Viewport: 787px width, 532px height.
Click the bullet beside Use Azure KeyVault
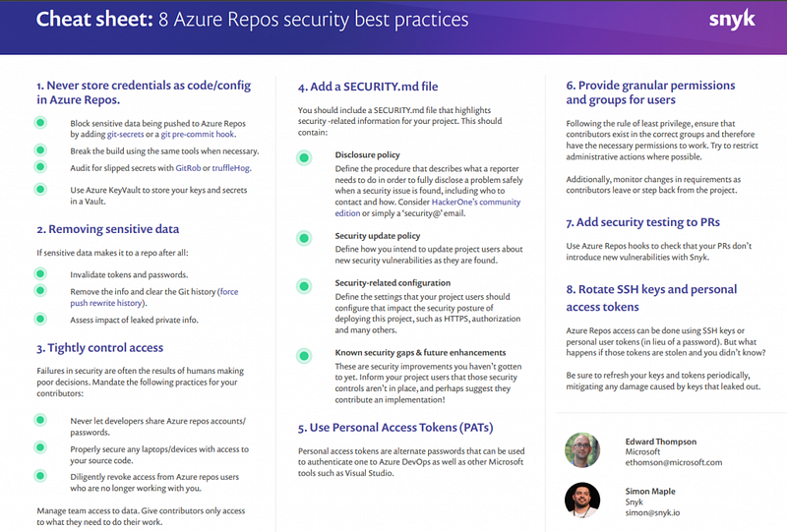tap(40, 189)
